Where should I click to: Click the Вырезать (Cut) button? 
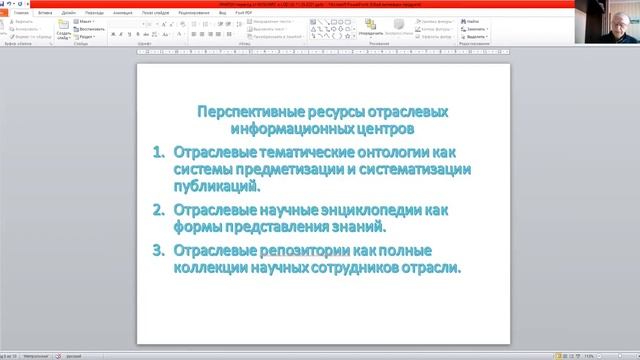coord(22,22)
